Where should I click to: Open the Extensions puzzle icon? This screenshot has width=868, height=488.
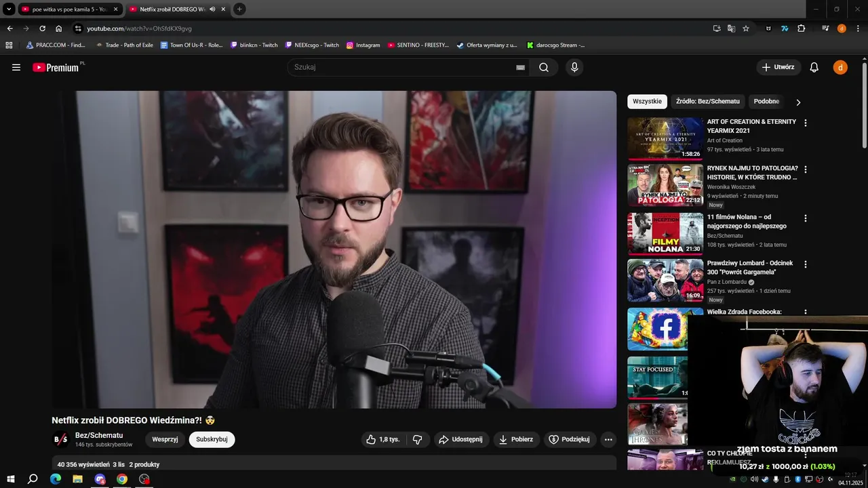[801, 28]
